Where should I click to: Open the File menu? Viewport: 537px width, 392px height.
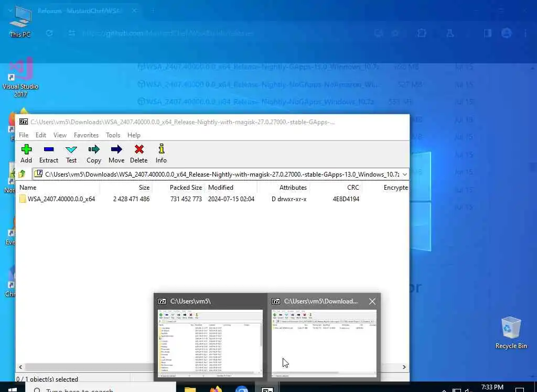coord(24,135)
